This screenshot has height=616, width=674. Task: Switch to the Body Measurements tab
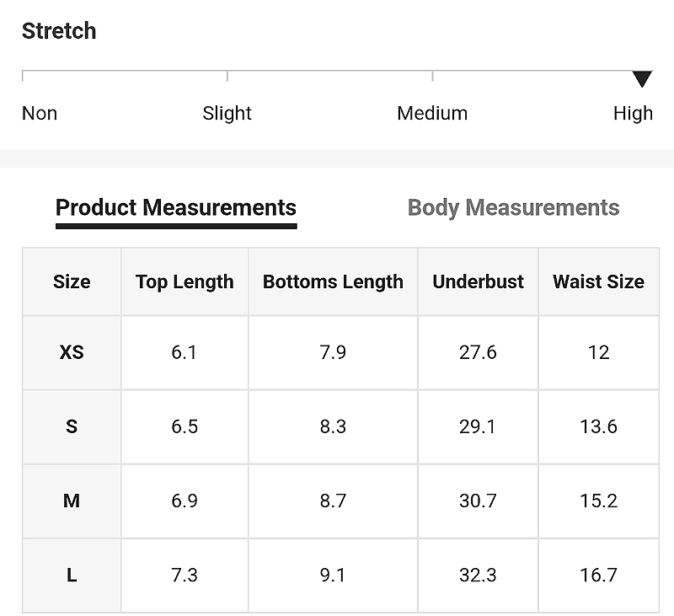(513, 208)
